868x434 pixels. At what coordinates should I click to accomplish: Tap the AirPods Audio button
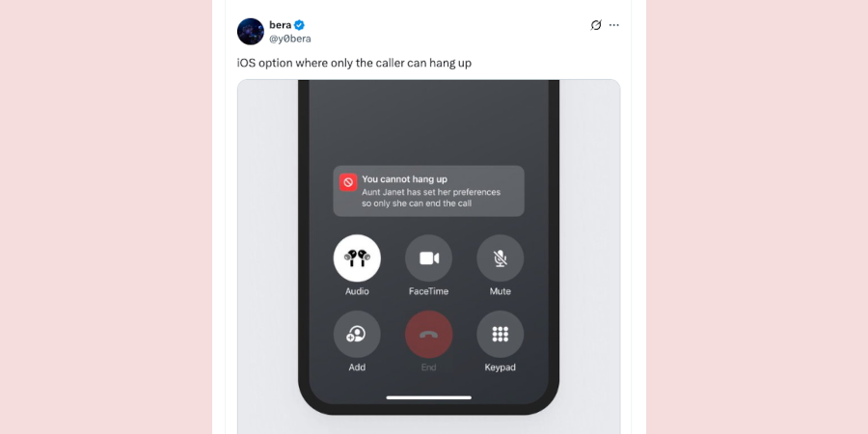pyautogui.click(x=357, y=258)
